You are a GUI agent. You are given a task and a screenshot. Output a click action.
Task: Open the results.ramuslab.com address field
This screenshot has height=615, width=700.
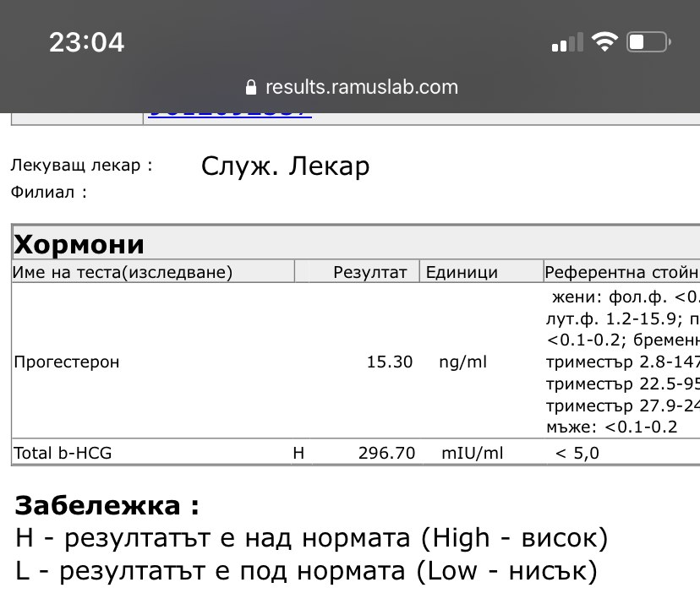pyautogui.click(x=361, y=87)
